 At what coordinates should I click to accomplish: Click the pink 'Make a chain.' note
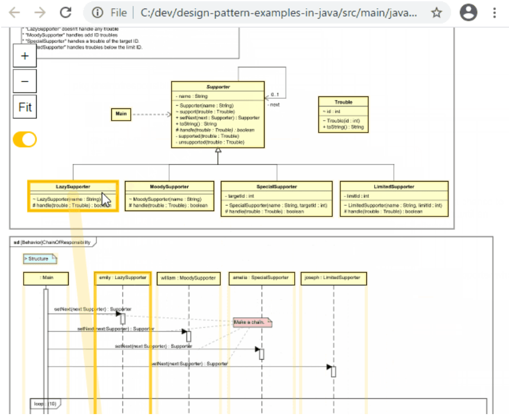pyautogui.click(x=252, y=322)
